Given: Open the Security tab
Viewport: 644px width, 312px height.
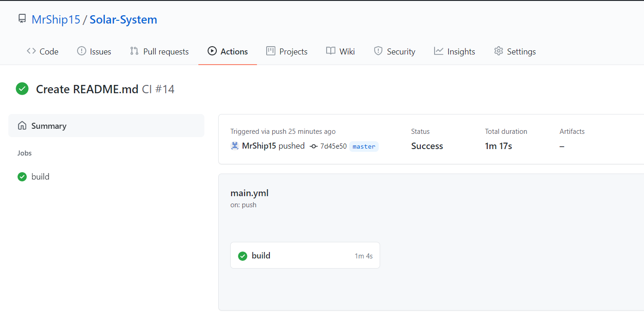Looking at the screenshot, I should click(394, 51).
